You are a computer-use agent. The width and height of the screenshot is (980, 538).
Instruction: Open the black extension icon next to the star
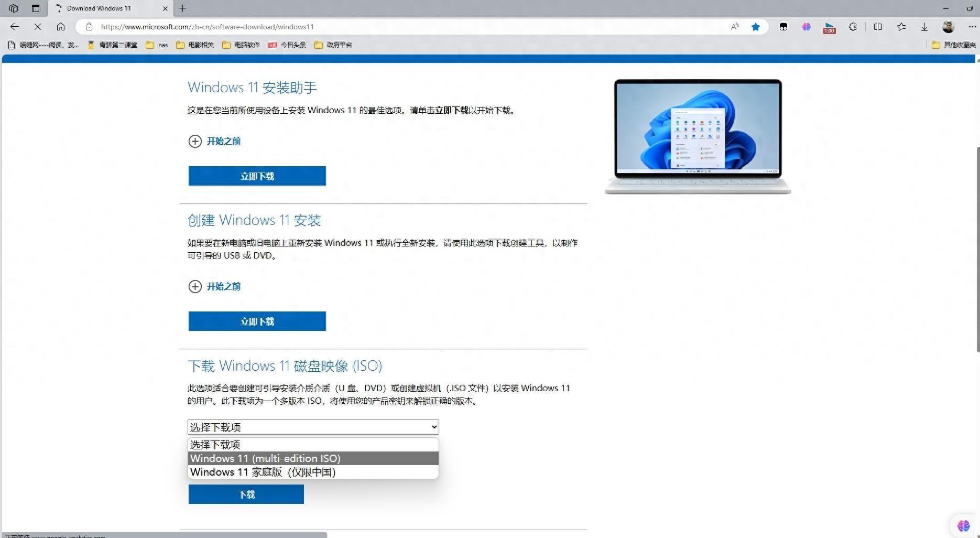coord(783,27)
